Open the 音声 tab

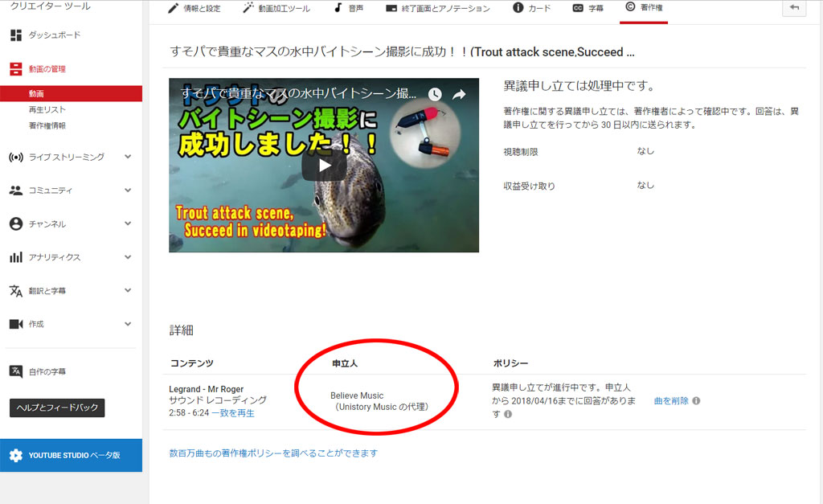349,9
